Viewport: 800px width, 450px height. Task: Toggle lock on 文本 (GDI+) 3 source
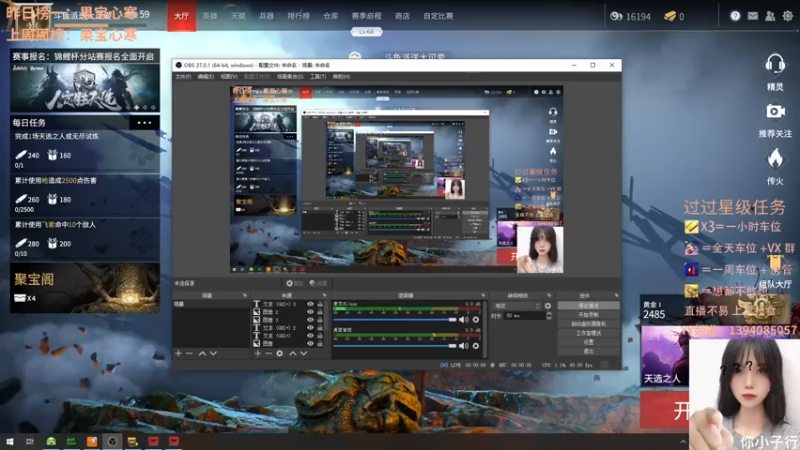click(x=320, y=304)
